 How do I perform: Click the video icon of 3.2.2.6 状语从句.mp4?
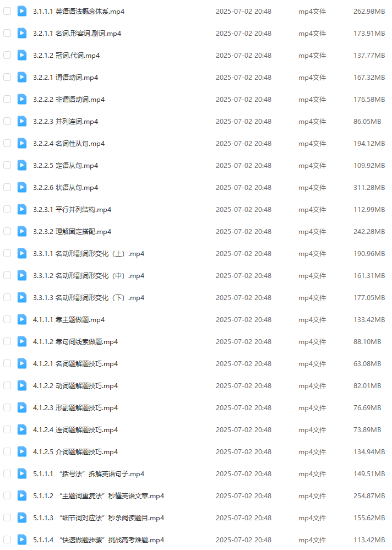(x=22, y=187)
